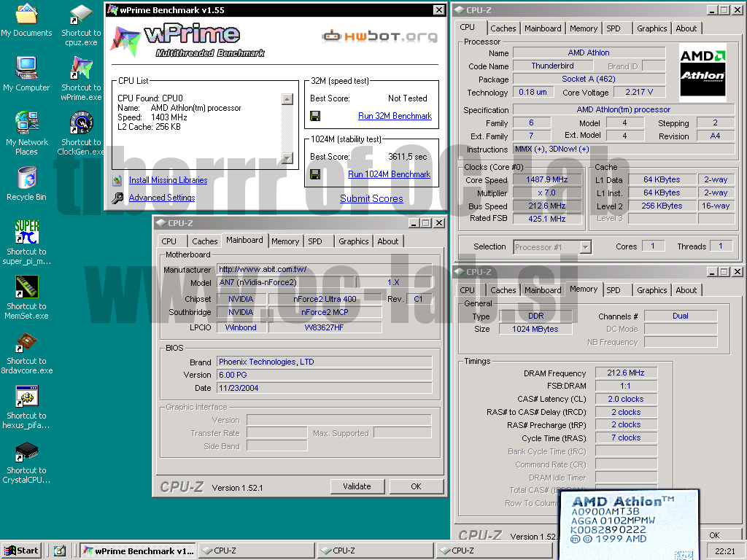The image size is (747, 560).
Task: Click the taskbar clock showing 22:21
Action: (x=724, y=551)
